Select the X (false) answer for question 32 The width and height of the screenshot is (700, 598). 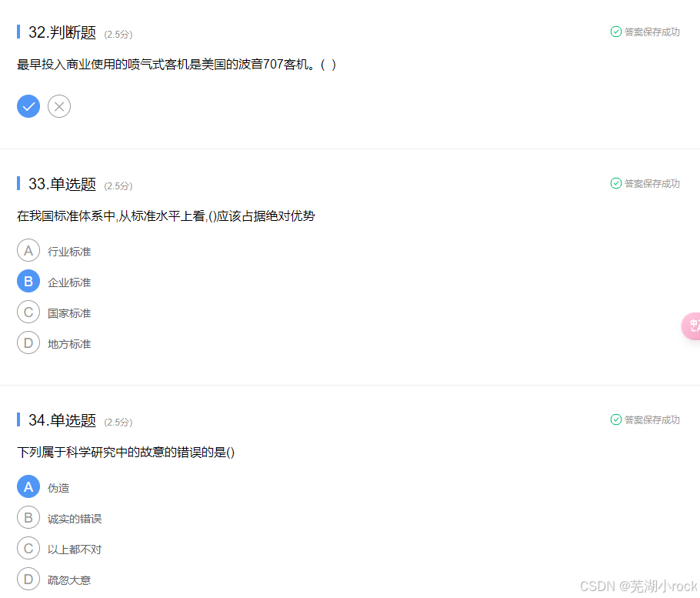59,106
